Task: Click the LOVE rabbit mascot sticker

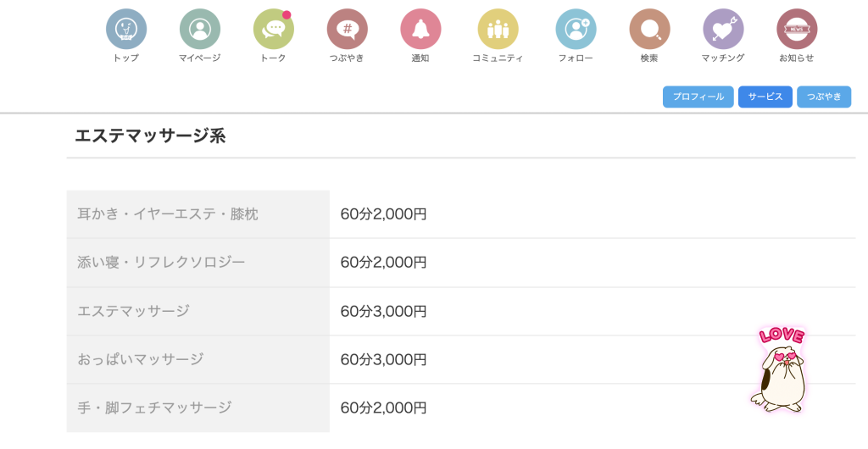Action: coord(779,370)
